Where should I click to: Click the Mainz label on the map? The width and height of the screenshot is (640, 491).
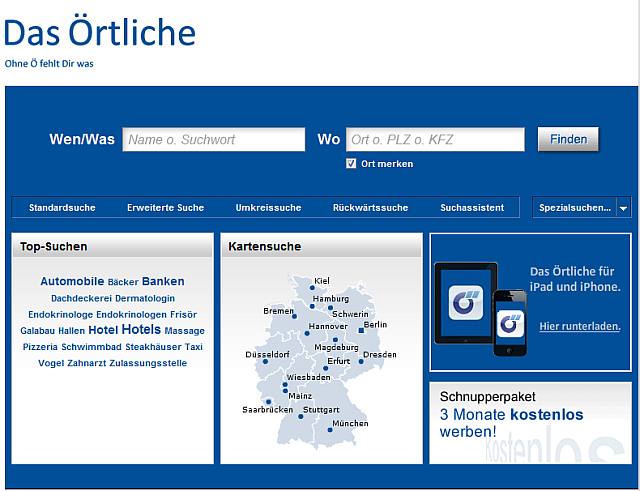300,396
